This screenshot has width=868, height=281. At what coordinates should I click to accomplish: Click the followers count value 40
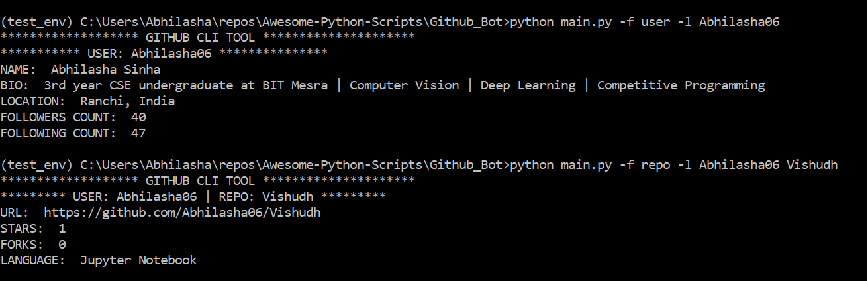pos(138,117)
